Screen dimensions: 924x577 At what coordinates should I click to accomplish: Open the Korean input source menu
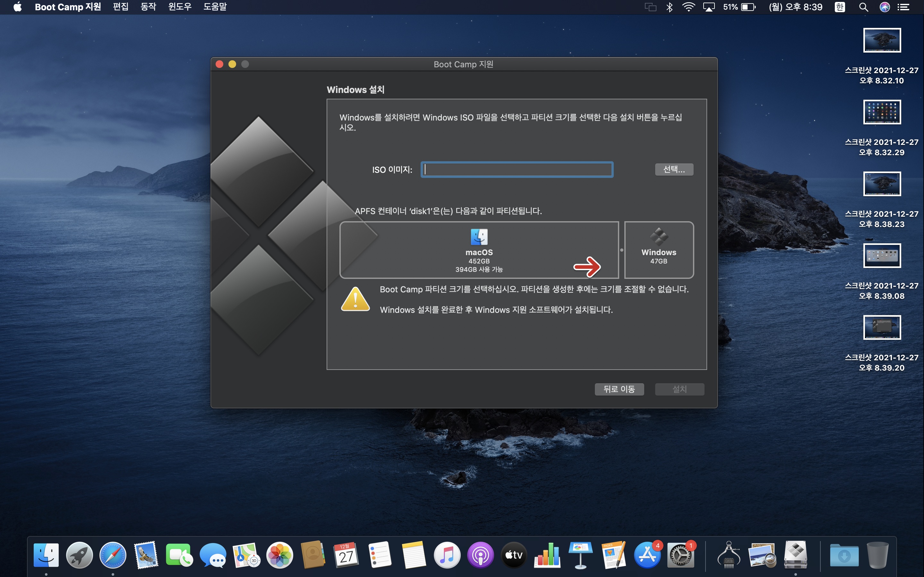click(840, 7)
